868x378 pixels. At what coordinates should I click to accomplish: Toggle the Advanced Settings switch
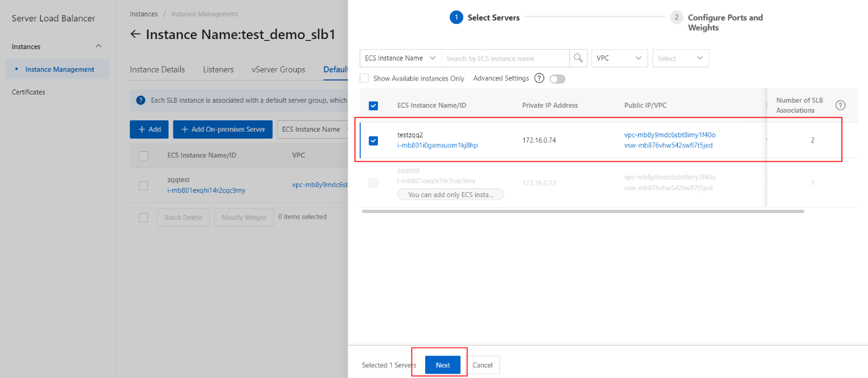[x=557, y=79]
